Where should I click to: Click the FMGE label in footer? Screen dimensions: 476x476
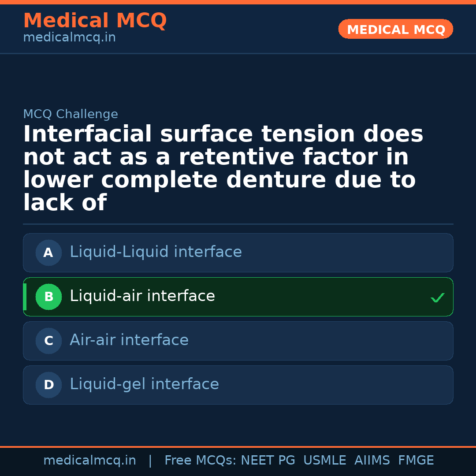[416, 461]
